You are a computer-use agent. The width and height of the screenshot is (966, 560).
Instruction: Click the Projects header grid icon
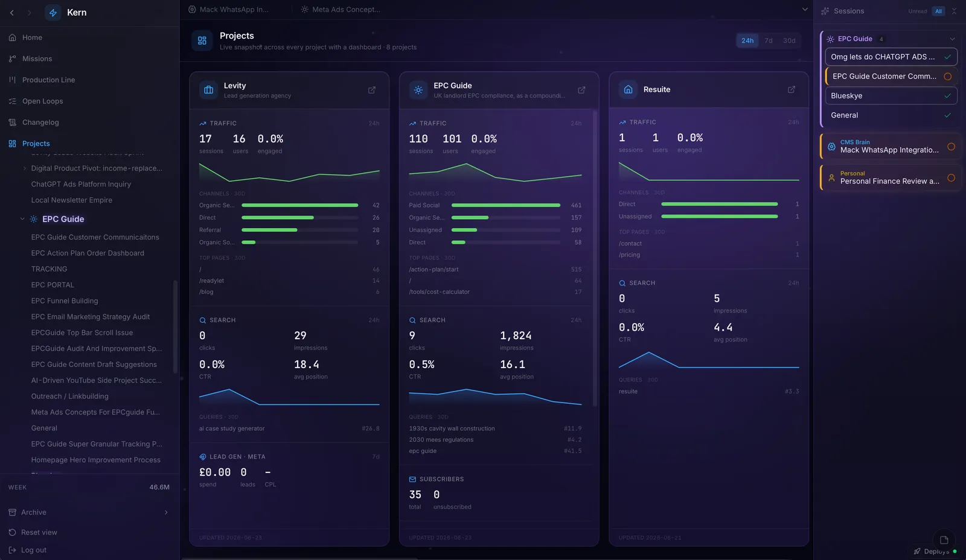(x=202, y=40)
